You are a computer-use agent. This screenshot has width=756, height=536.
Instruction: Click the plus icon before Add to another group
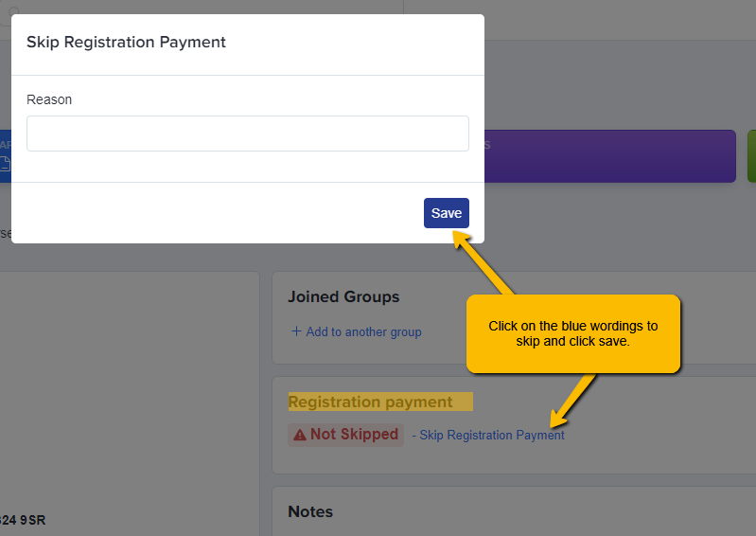(x=296, y=331)
